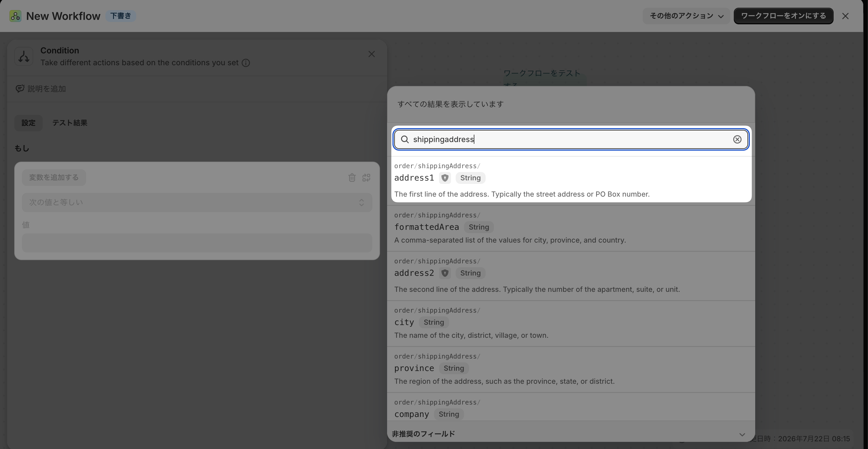Expand the 非推奨のフィールド section

(x=571, y=434)
